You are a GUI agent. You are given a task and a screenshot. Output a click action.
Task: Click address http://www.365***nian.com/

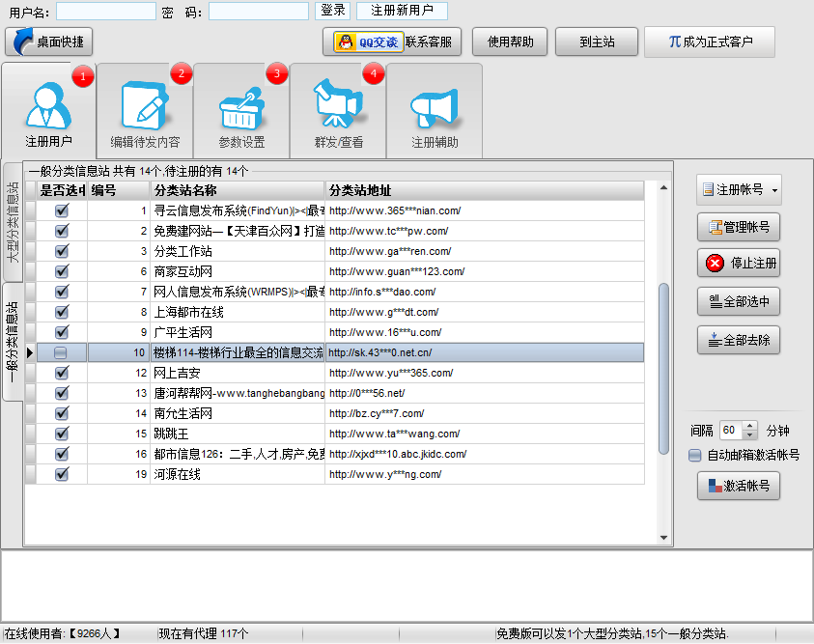[395, 210]
